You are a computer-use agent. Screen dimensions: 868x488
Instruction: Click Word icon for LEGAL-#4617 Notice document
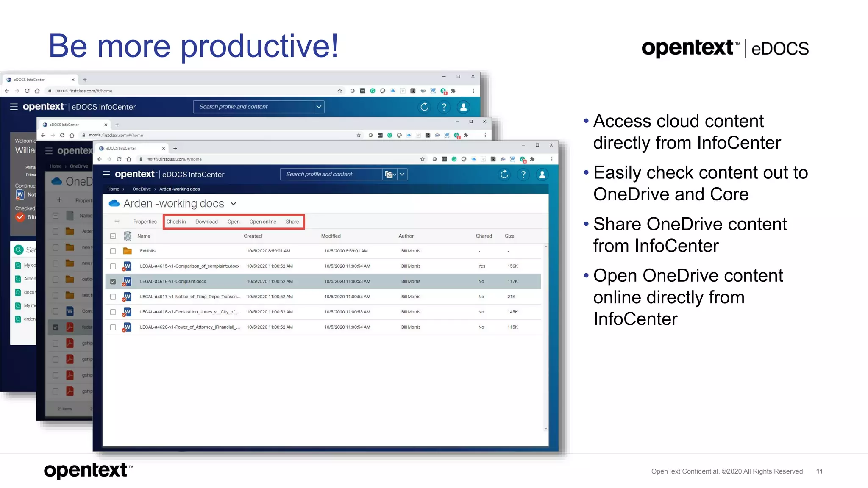tap(127, 297)
